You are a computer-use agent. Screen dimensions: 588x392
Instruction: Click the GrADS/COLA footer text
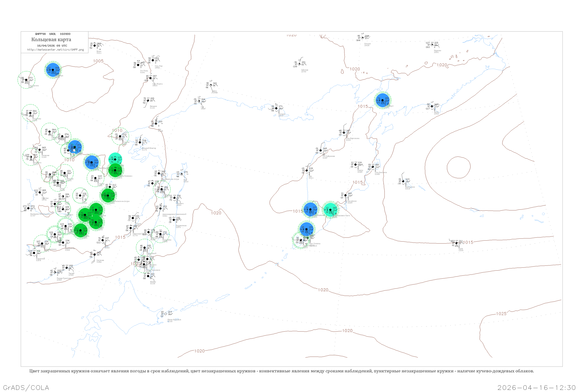pos(26,387)
